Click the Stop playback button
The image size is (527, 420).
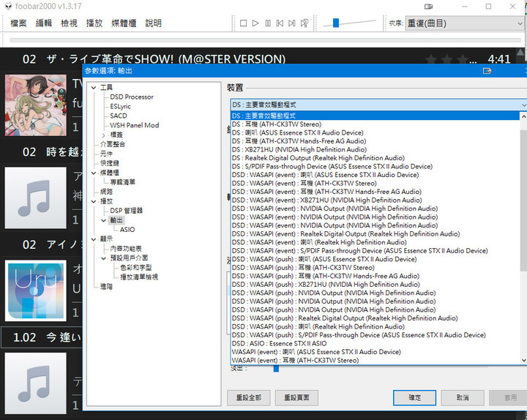click(x=243, y=23)
